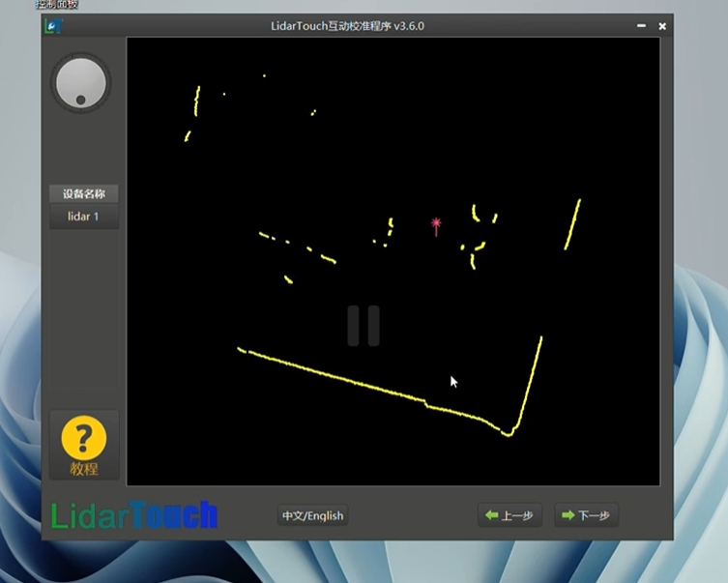Click the window title LidarTouch互动校准程序 v3.6.0
This screenshot has height=583, width=728.
coord(347,26)
